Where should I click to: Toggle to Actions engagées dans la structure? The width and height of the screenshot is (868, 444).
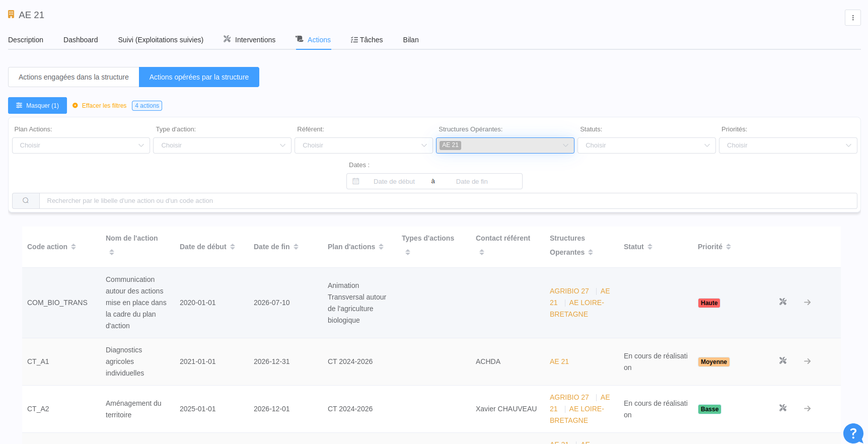74,77
